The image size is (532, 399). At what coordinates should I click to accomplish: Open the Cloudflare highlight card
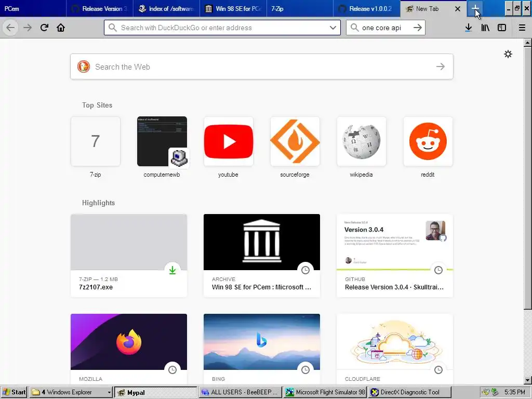coord(395,349)
